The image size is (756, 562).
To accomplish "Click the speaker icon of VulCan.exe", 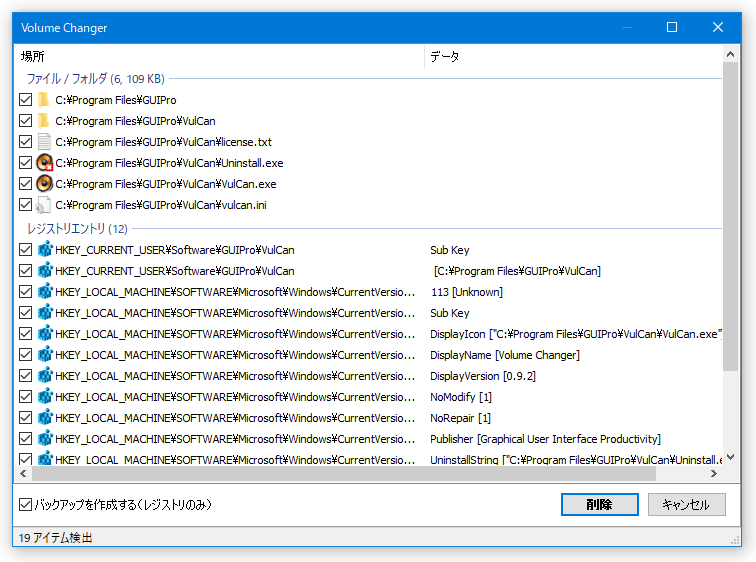I will pos(44,184).
